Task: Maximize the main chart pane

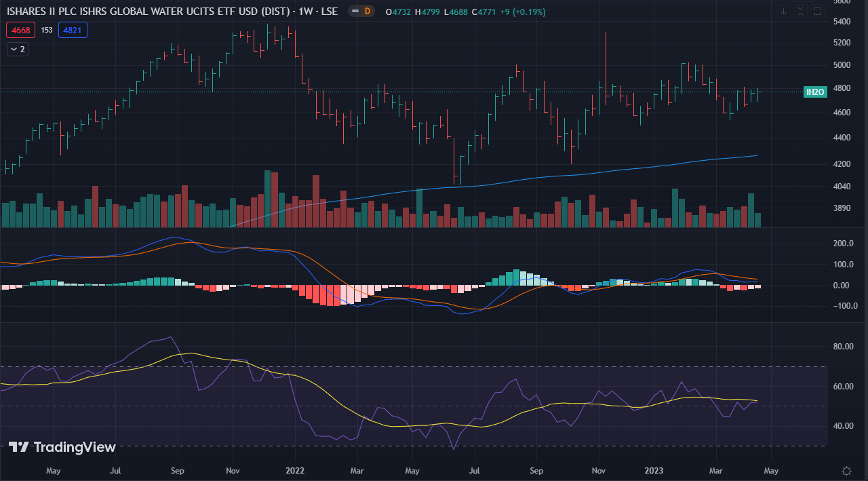Action: pyautogui.click(x=817, y=12)
